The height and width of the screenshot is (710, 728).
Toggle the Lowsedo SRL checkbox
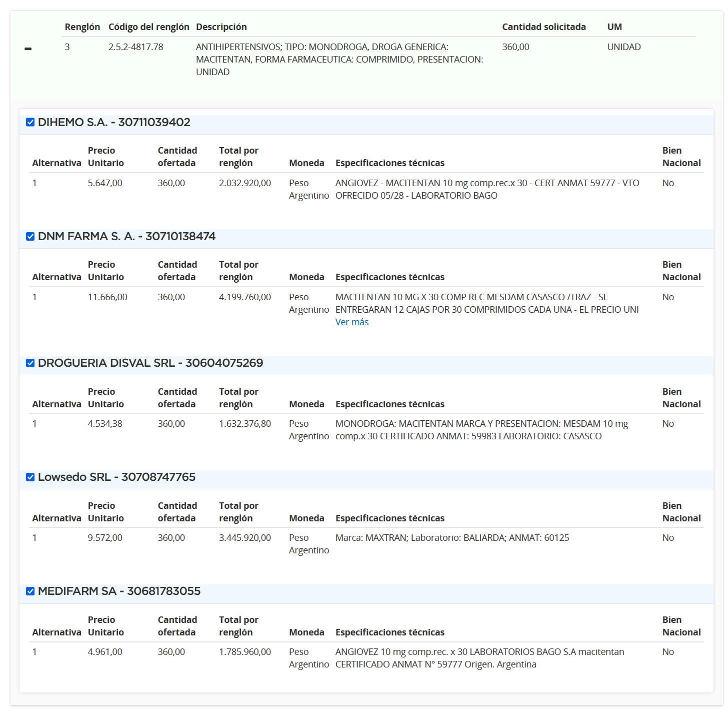30,477
